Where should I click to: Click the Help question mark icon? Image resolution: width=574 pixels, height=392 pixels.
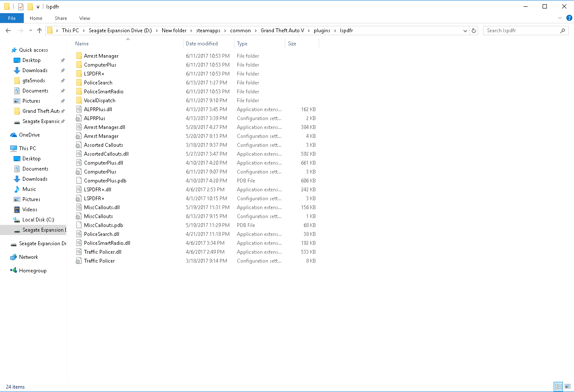569,18
